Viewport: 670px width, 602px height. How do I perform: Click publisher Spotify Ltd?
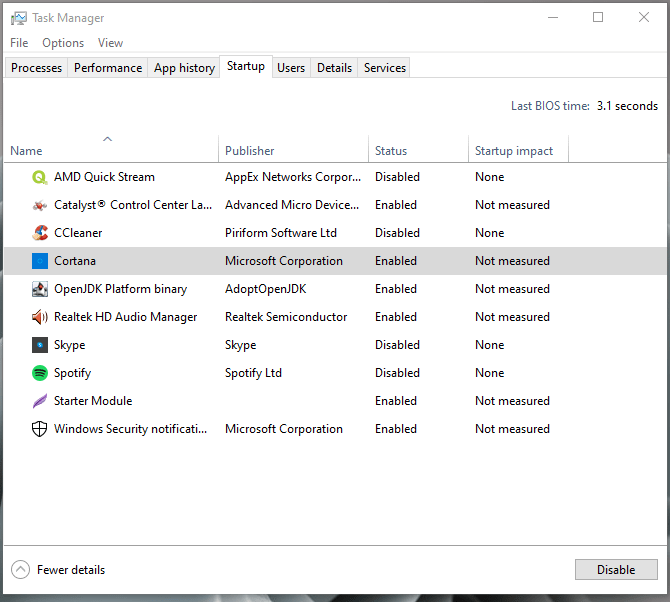point(253,373)
